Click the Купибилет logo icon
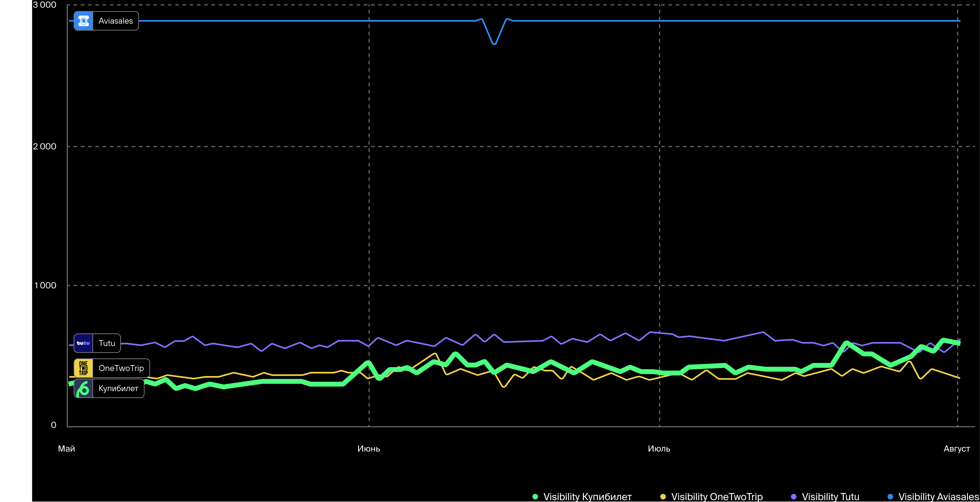The width and height of the screenshot is (980, 502). click(83, 388)
